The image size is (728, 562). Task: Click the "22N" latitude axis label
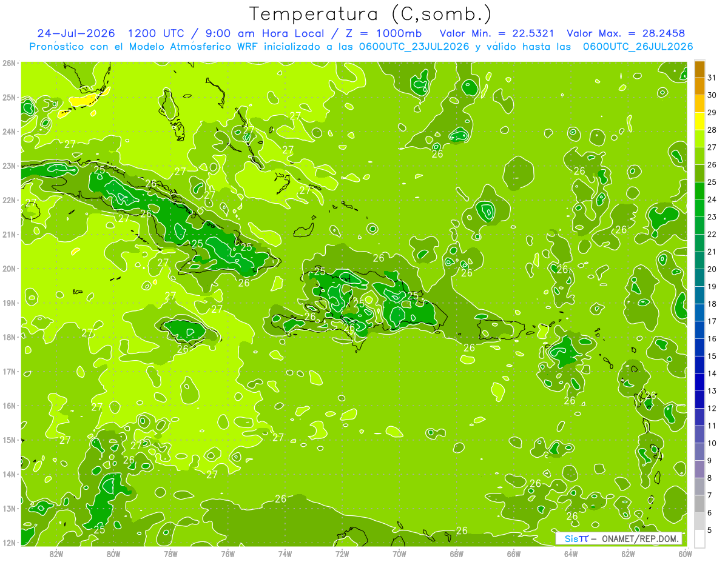pos(8,200)
